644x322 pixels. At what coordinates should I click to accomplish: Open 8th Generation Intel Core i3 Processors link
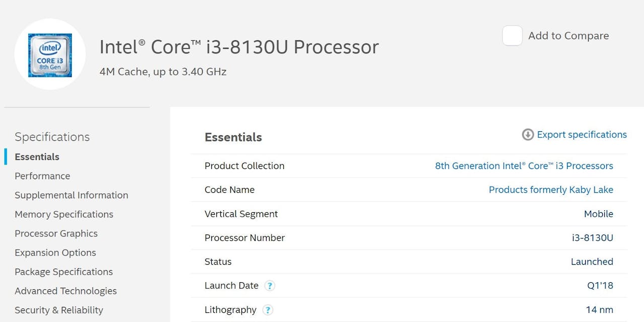point(524,166)
